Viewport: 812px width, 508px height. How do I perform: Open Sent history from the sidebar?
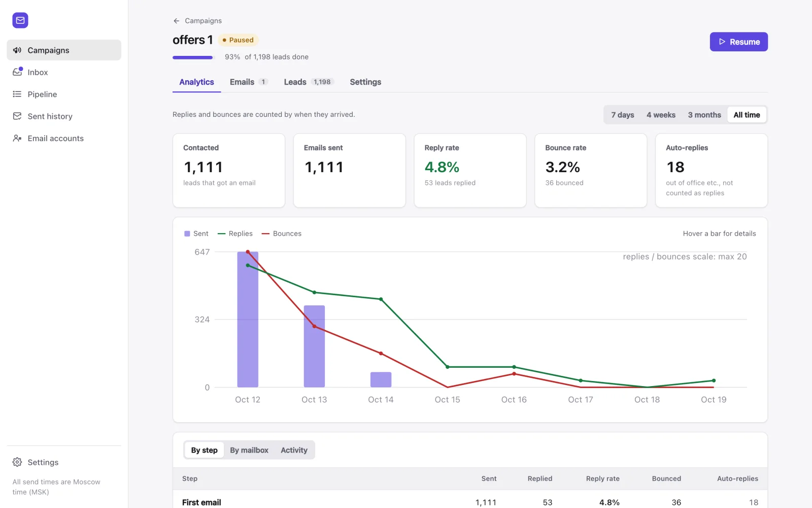(64, 116)
